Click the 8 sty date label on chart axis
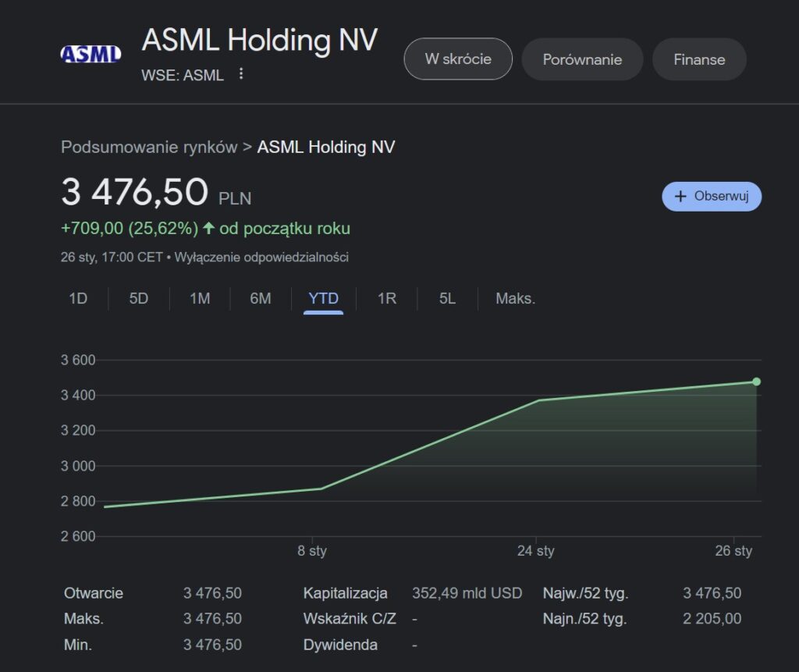799x672 pixels. 312,551
